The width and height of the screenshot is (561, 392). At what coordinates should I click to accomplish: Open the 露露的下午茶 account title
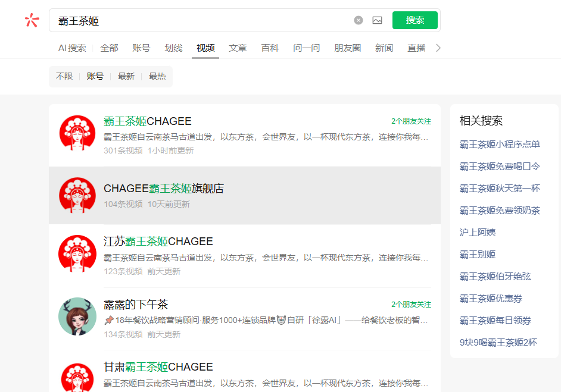(x=136, y=305)
